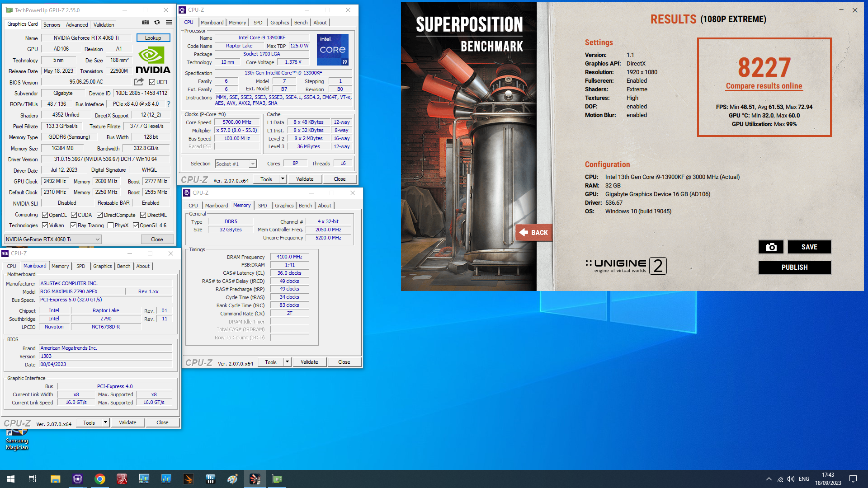The height and width of the screenshot is (488, 868).
Task: Switch to Advanced tab in GPU-Z
Action: click(77, 25)
